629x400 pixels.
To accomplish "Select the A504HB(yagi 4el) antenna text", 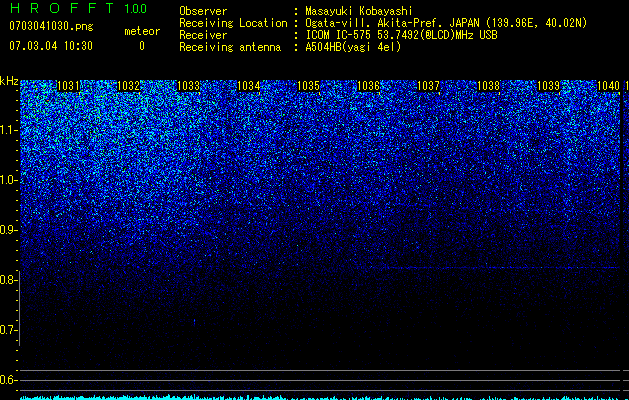I will [353, 47].
